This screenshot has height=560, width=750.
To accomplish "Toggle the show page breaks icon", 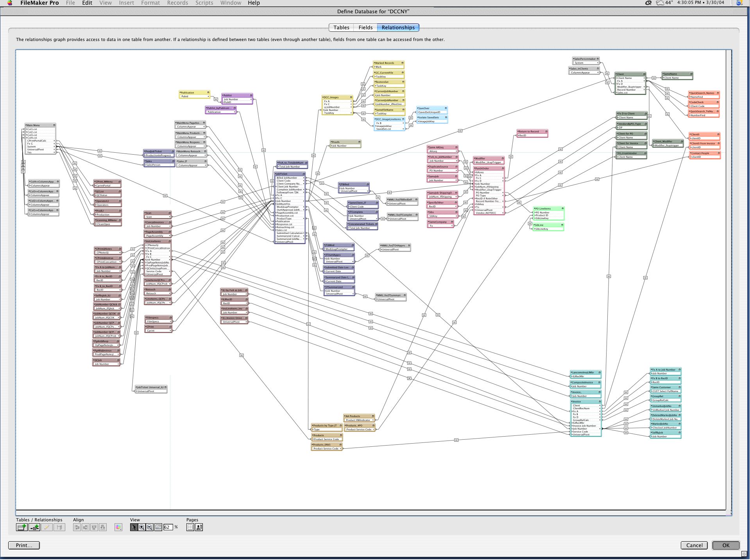I will pyautogui.click(x=190, y=528).
